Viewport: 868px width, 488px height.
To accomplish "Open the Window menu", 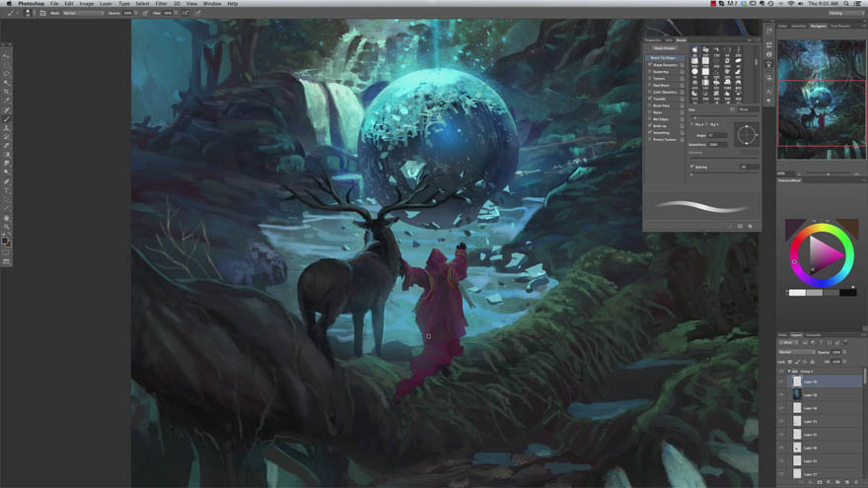I will coord(212,3).
